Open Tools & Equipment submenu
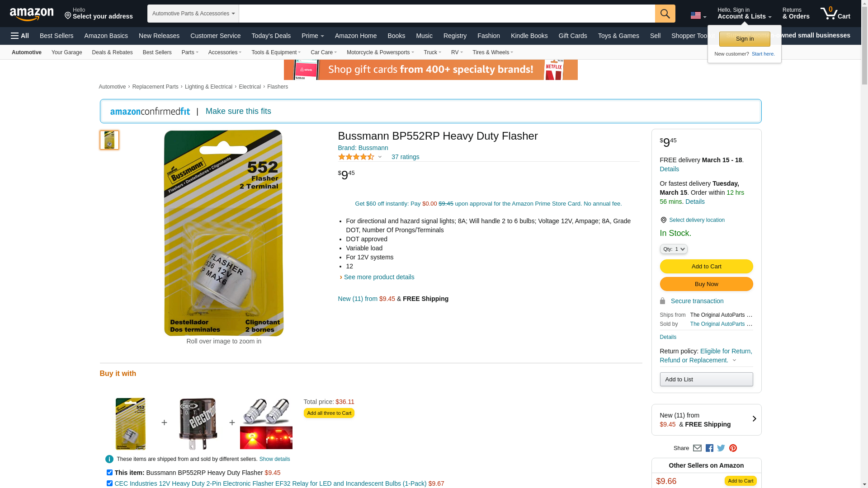 [276, 52]
